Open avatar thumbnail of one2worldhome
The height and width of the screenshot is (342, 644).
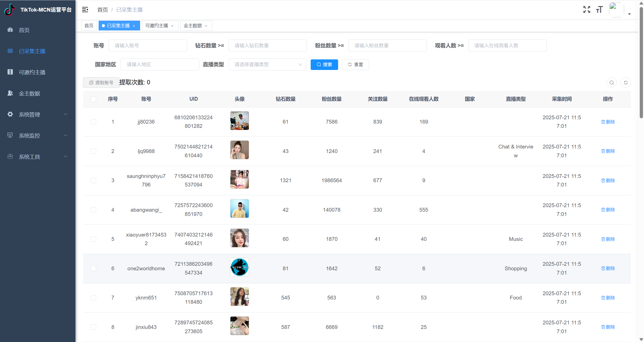pos(239,267)
